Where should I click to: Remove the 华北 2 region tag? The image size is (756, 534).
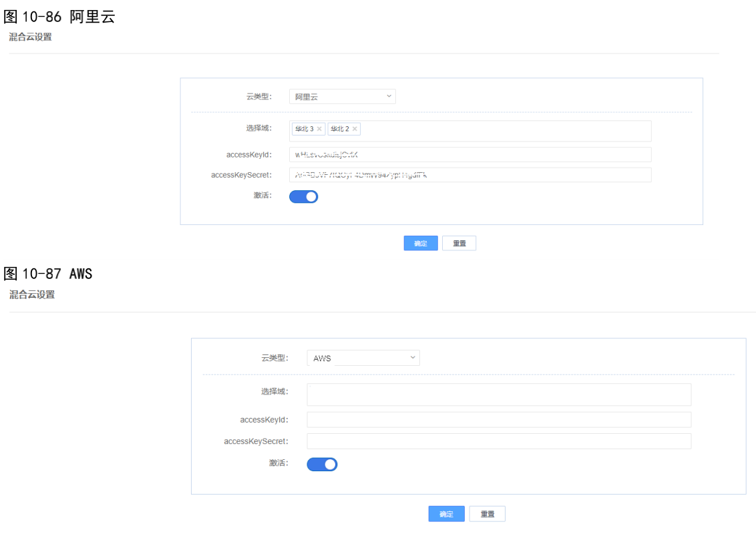pyautogui.click(x=355, y=129)
